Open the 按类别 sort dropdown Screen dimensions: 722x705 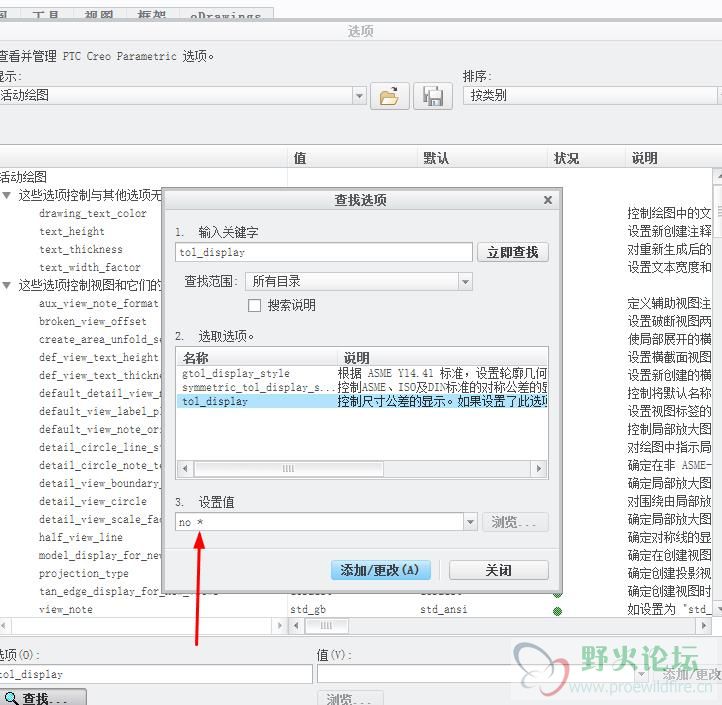click(x=720, y=96)
